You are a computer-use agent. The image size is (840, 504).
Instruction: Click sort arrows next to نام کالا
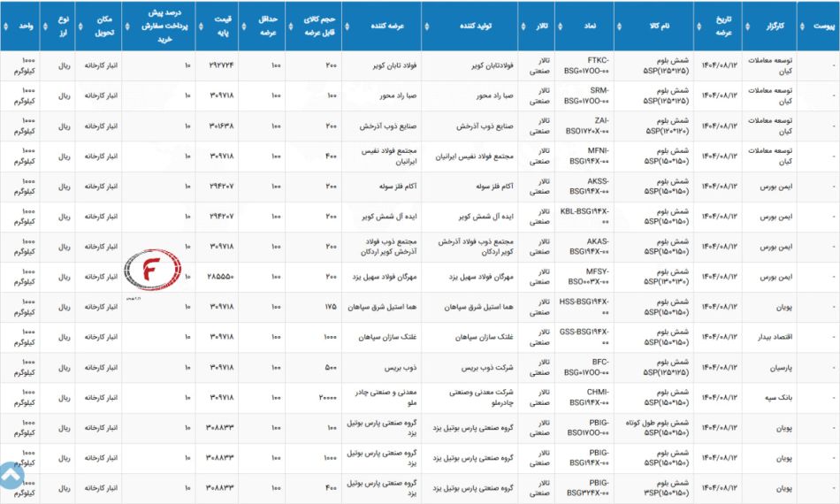(x=620, y=27)
